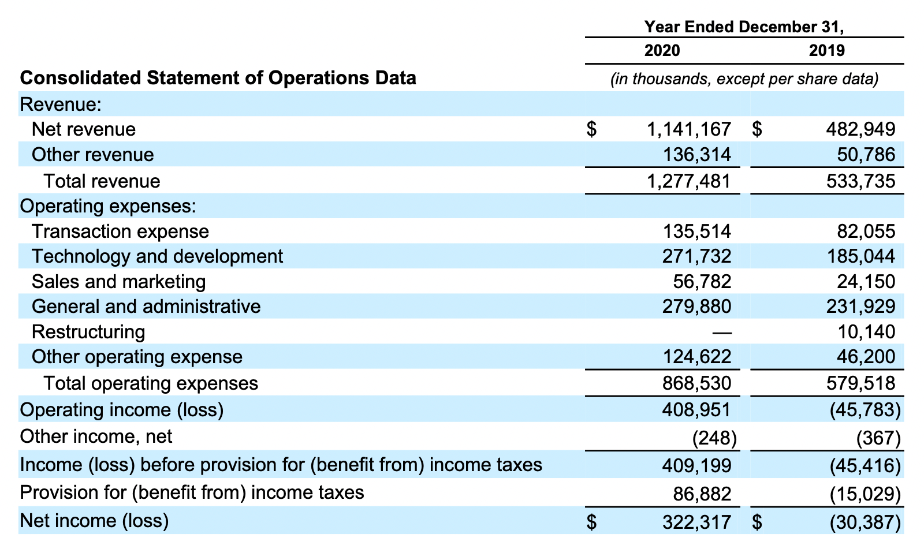Screen dimensions: 924x560
Task: Select the in thousands except per share note
Action: click(x=744, y=79)
